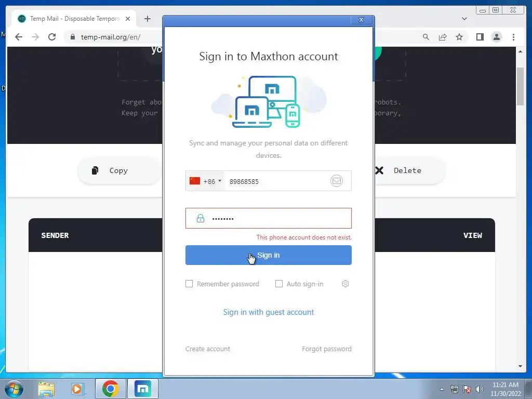Open a new Chrome tab
This screenshot has height=399, width=532.
[x=147, y=19]
